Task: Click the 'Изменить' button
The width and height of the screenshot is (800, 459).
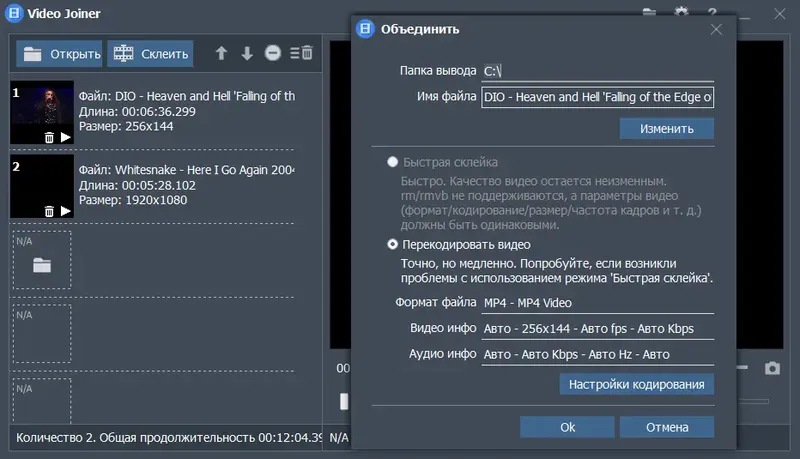Action: point(666,129)
